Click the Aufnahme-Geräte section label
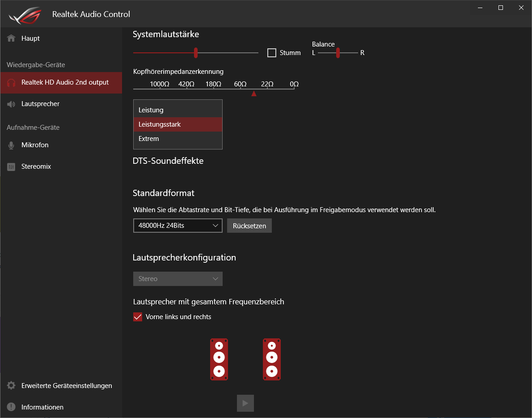 point(33,128)
